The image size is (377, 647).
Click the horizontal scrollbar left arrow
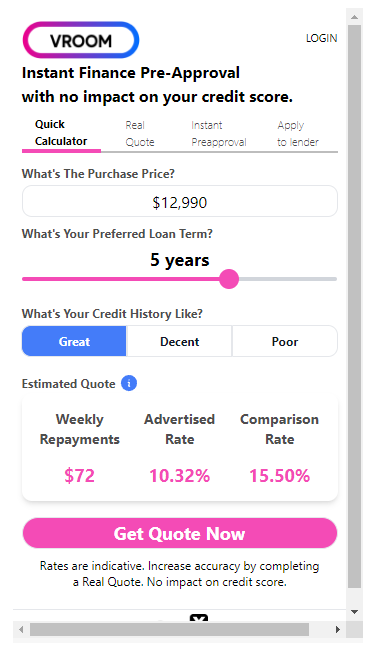pyautogui.click(x=21, y=629)
